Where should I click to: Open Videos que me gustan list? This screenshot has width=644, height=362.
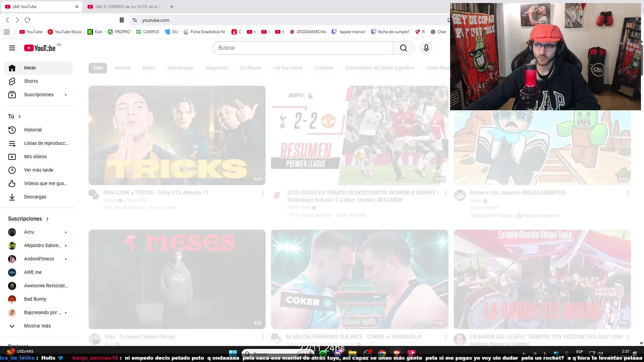click(x=38, y=184)
